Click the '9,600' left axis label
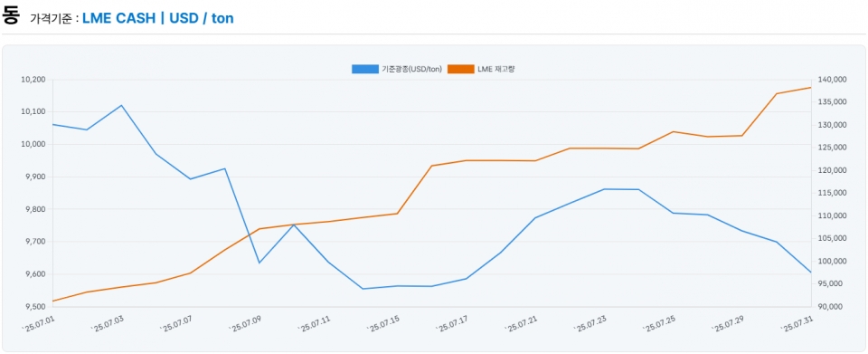The height and width of the screenshot is (354, 868). click(35, 274)
